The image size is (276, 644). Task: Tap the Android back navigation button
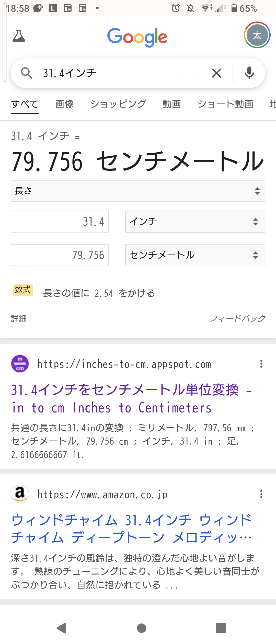62,628
